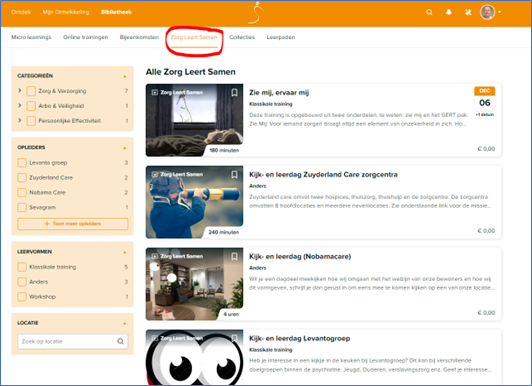Image resolution: width=532 pixels, height=386 pixels.
Task: Collapse the Opleiders filter panel
Action: click(x=125, y=148)
